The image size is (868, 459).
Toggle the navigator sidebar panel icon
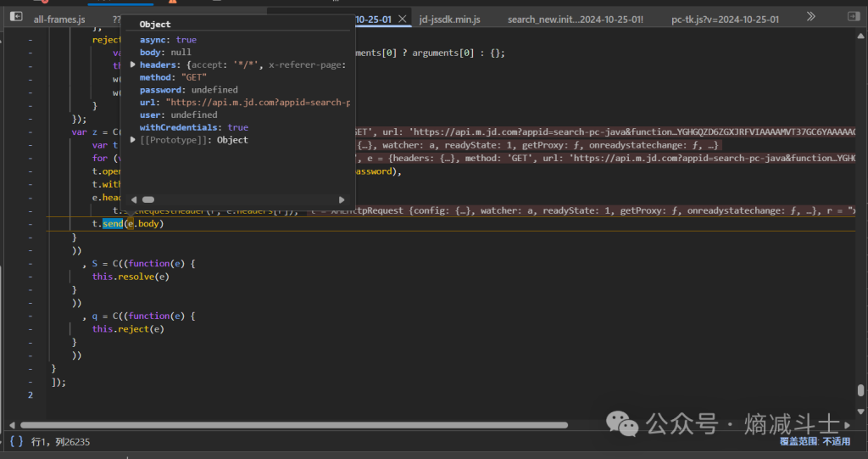(16, 18)
